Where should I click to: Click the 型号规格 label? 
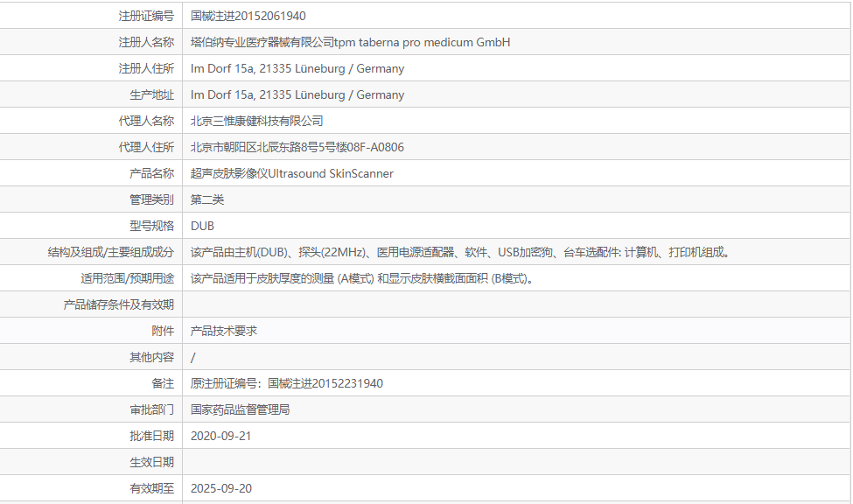point(151,226)
